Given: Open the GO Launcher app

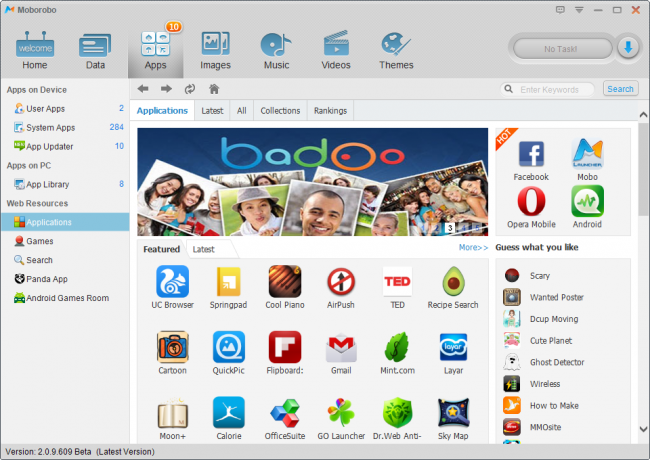Looking at the screenshot, I should click(341, 418).
